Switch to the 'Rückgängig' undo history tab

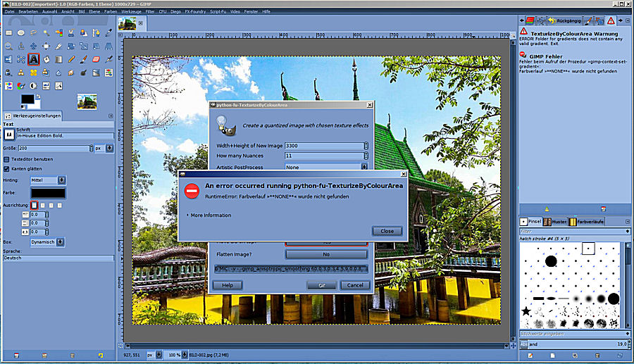[565, 20]
